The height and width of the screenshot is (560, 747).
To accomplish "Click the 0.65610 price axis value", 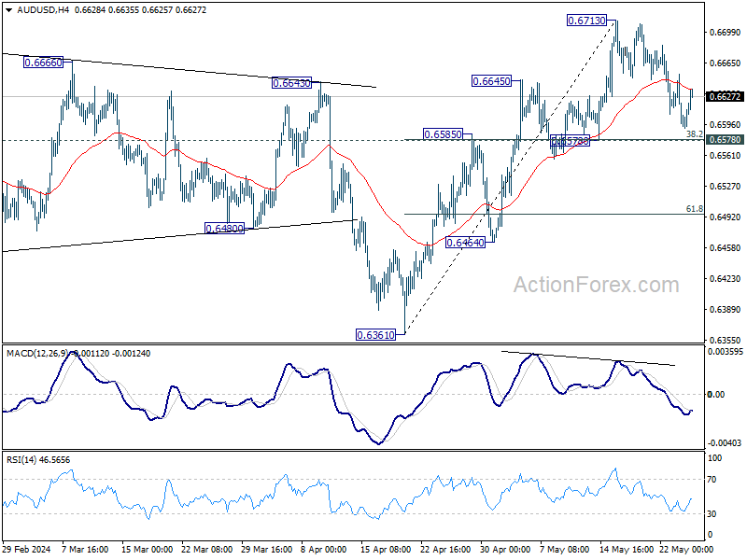I will 726,155.
